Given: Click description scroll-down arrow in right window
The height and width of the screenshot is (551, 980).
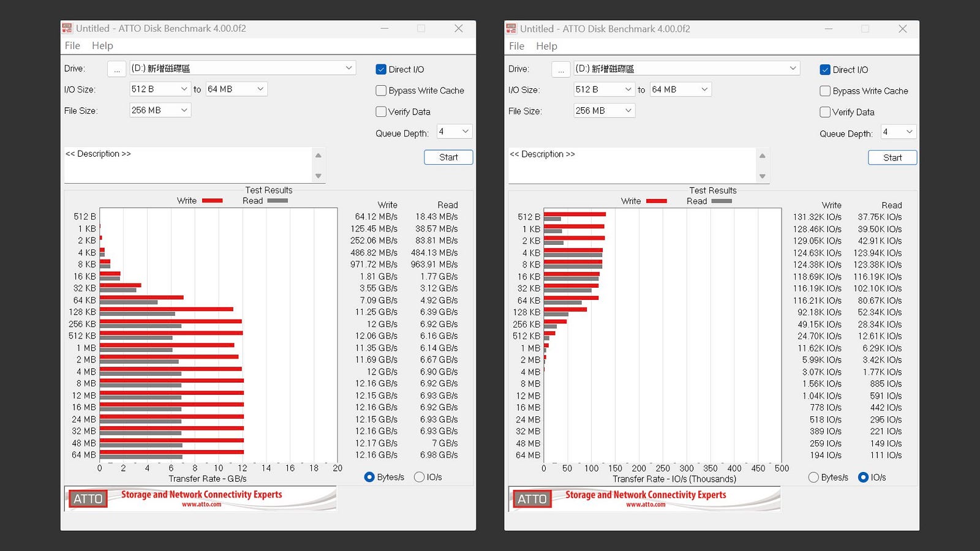Looking at the screenshot, I should (762, 176).
